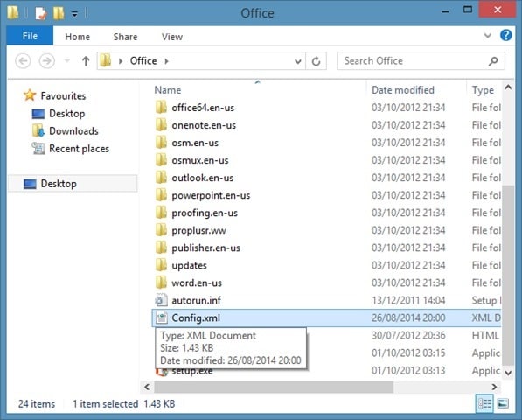Expand the ribbon with the chevron

coord(487,35)
